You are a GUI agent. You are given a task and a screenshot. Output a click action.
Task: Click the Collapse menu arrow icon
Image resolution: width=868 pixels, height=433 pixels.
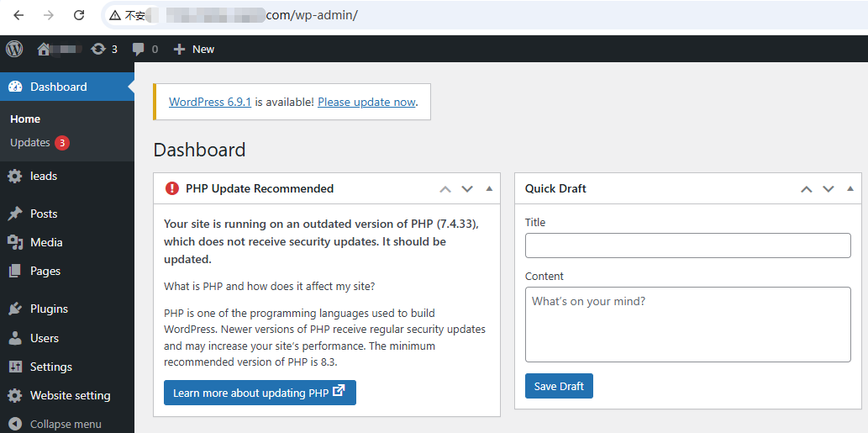15,424
